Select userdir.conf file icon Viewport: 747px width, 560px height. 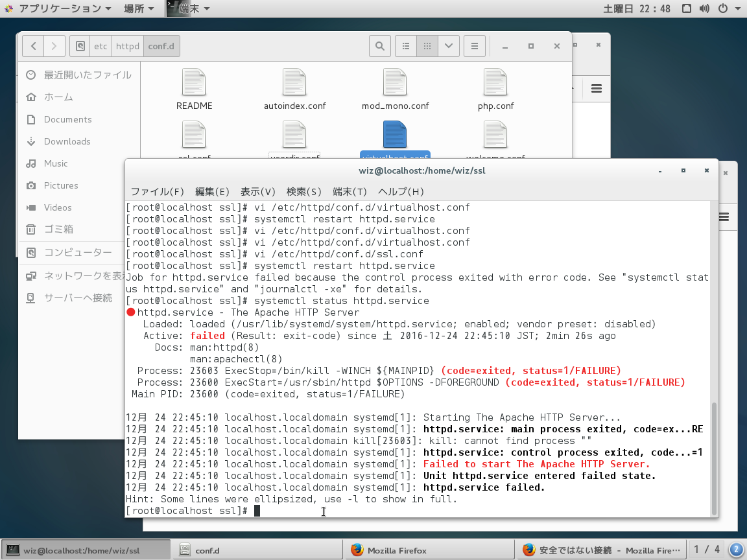point(294,135)
